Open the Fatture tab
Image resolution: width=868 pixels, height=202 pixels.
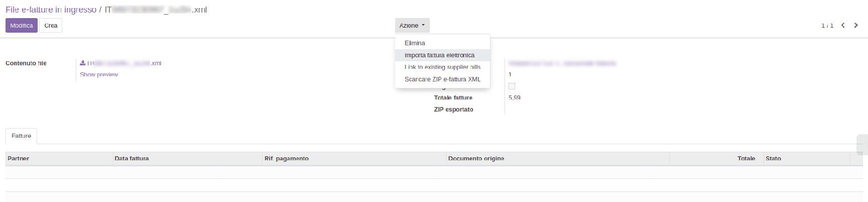coord(22,136)
